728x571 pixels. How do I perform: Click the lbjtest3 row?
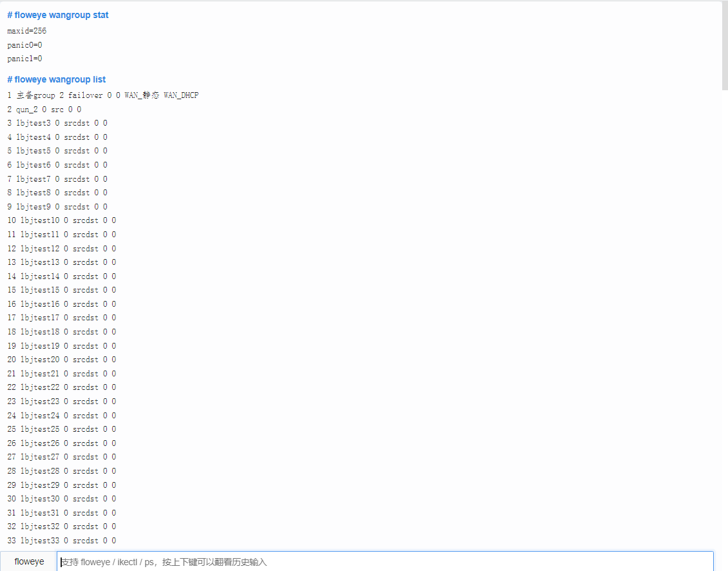pos(57,123)
